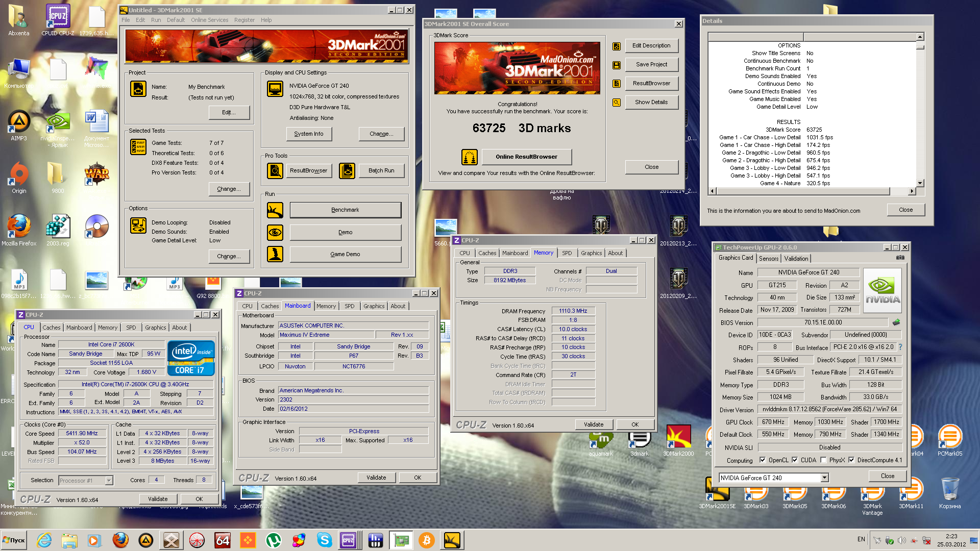
Task: Open the Origin desktop shortcut
Action: coord(19,178)
